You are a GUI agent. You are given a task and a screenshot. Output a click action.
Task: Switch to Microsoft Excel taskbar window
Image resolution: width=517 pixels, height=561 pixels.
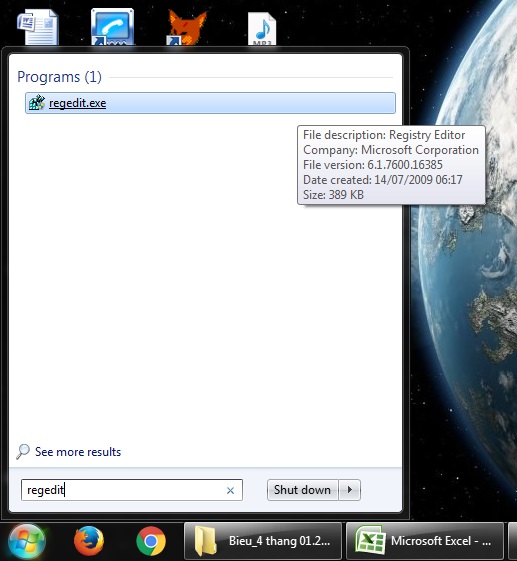pyautogui.click(x=425, y=541)
